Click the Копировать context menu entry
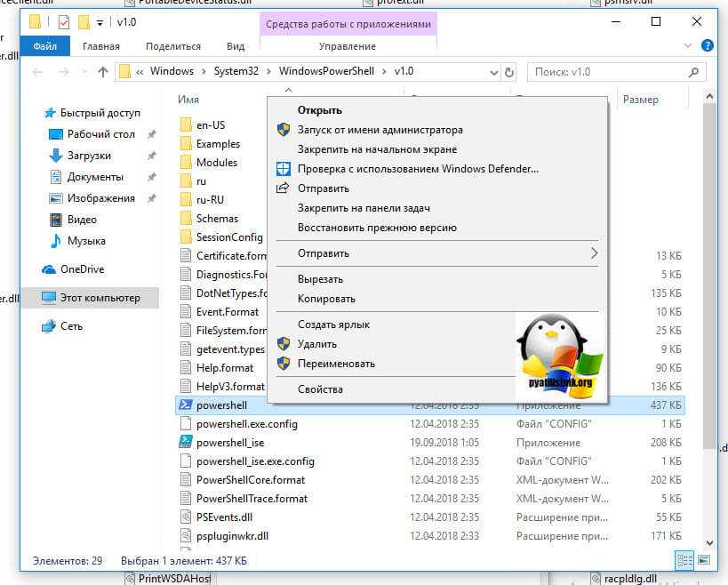 (326, 299)
